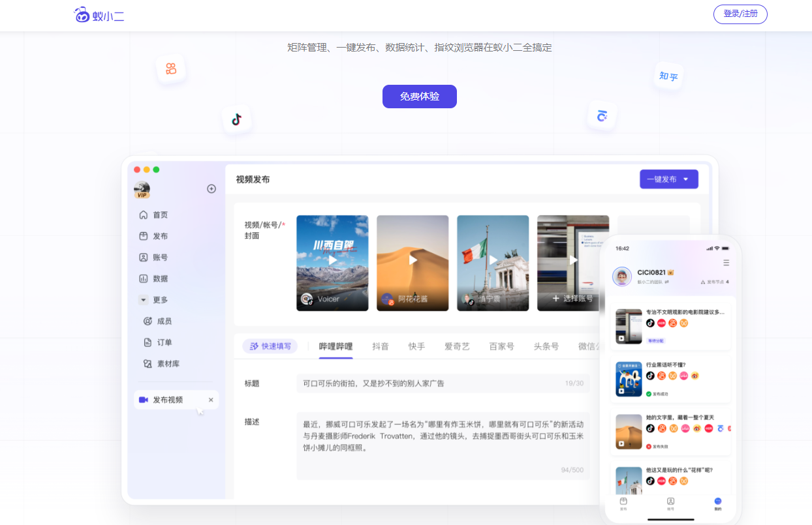The height and width of the screenshot is (525, 812).
Task: Open the 一键发布 dropdown button
Action: (x=668, y=179)
